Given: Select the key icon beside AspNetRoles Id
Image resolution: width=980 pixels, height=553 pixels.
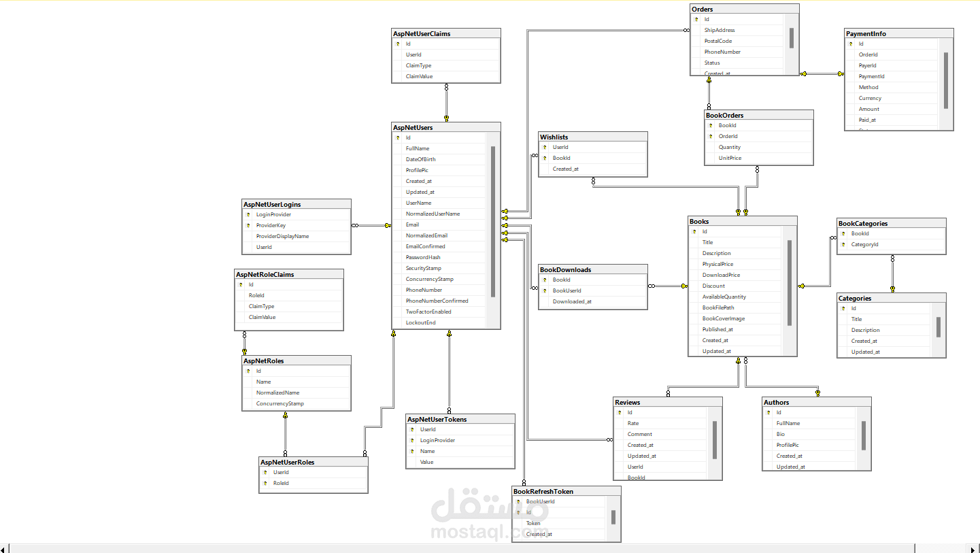Looking at the screenshot, I should pos(248,371).
